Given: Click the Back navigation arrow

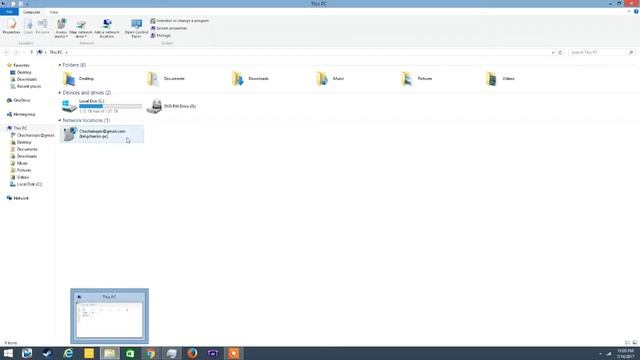Looking at the screenshot, I should (x=7, y=52).
